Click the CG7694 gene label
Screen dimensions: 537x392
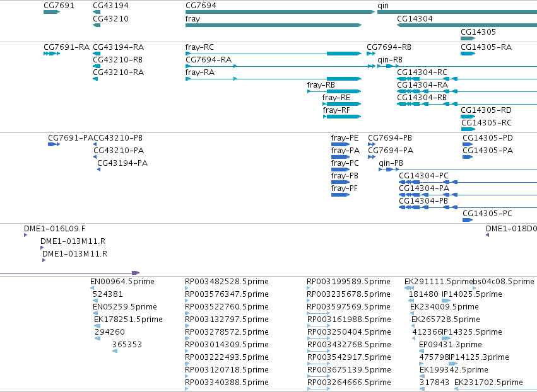click(201, 6)
